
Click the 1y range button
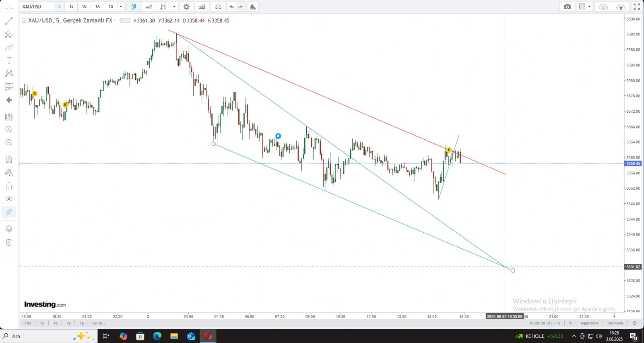pos(42,323)
